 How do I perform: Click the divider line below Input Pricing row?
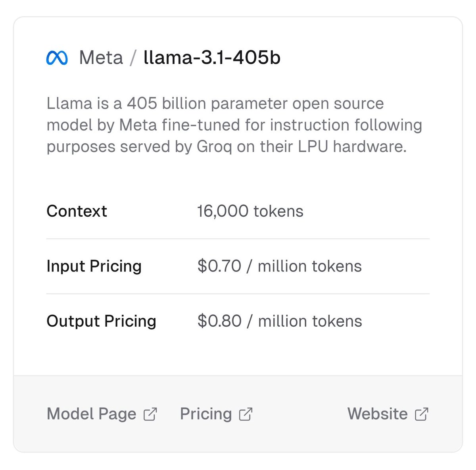[x=238, y=294]
